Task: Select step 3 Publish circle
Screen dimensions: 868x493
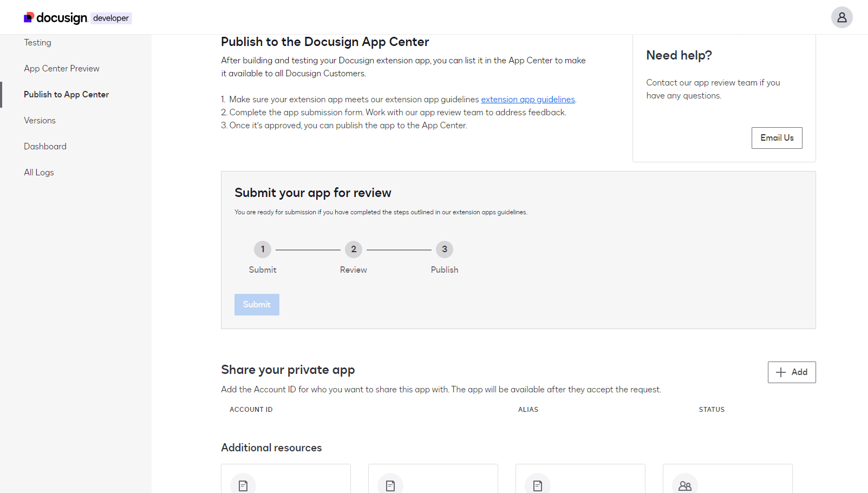Action: coord(445,249)
